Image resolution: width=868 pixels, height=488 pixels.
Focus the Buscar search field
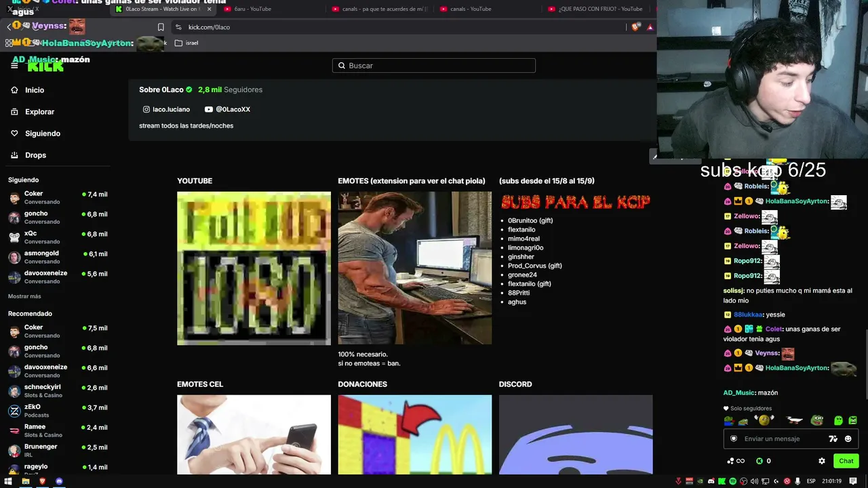[x=434, y=66]
